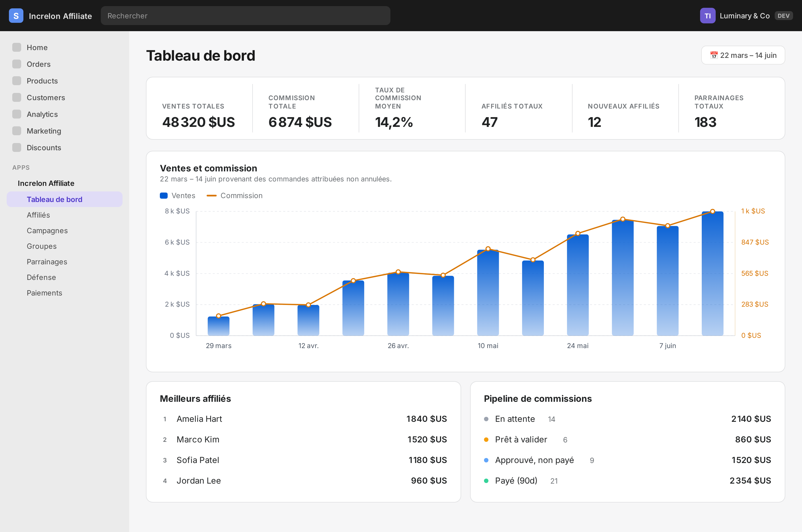Click the 14,2 % average commission rate
Image resolution: width=802 pixels, height=532 pixels.
click(394, 122)
